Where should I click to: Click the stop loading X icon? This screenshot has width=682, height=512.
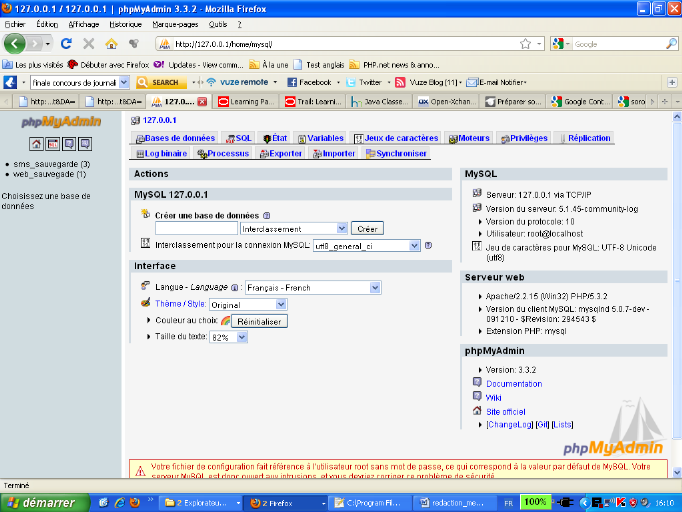[89, 44]
